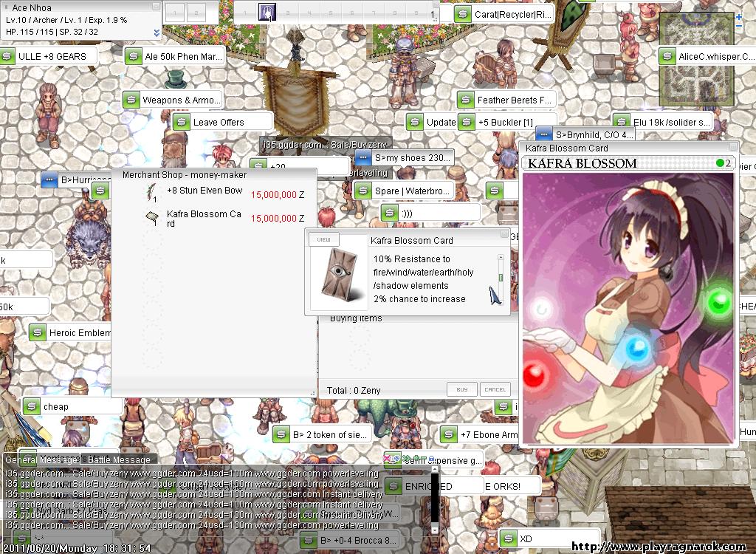Click the BUY button in buying window
The height and width of the screenshot is (554, 756).
click(x=461, y=389)
